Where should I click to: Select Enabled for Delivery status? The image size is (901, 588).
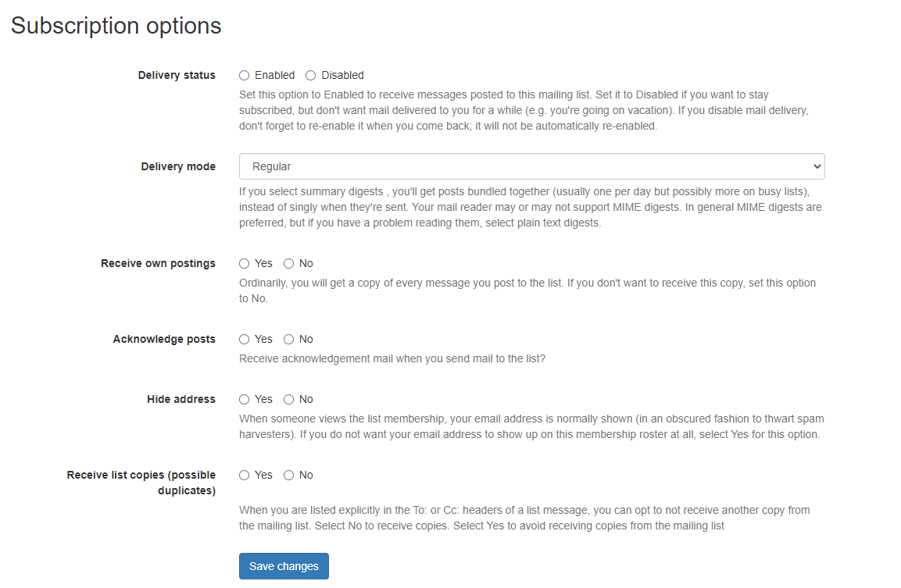coord(245,76)
